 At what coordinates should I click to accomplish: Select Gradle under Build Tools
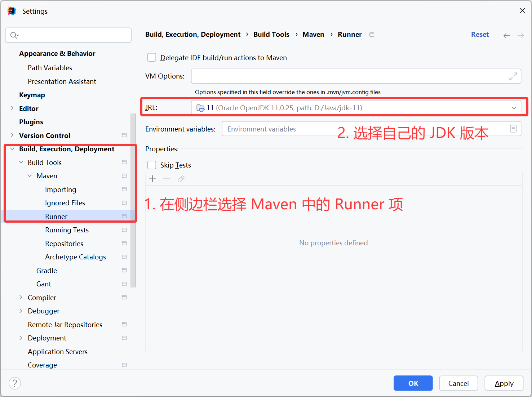[46, 271]
